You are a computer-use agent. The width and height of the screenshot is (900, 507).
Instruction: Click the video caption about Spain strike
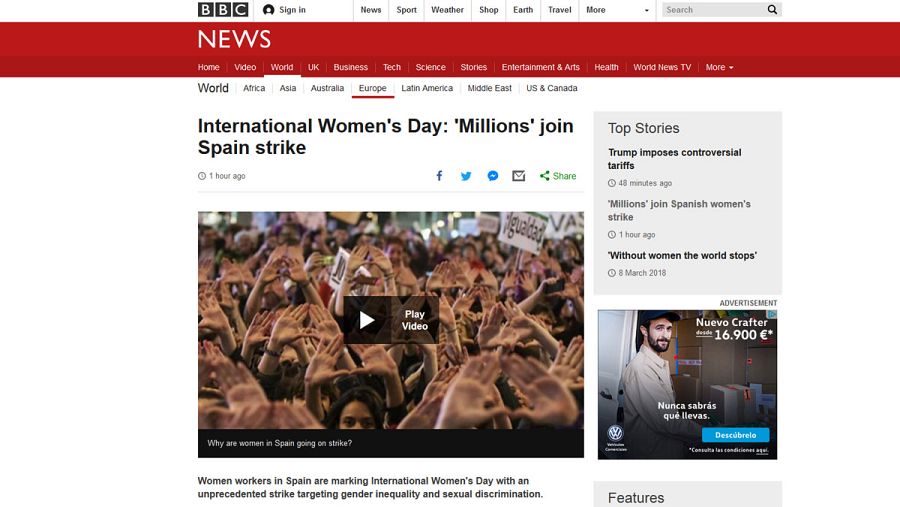[280, 443]
